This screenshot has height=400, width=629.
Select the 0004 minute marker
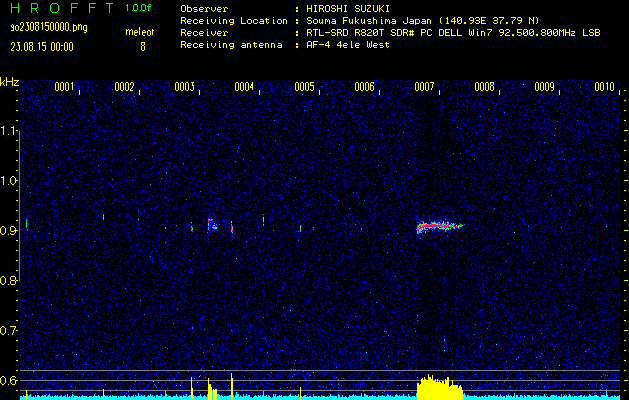244,87
